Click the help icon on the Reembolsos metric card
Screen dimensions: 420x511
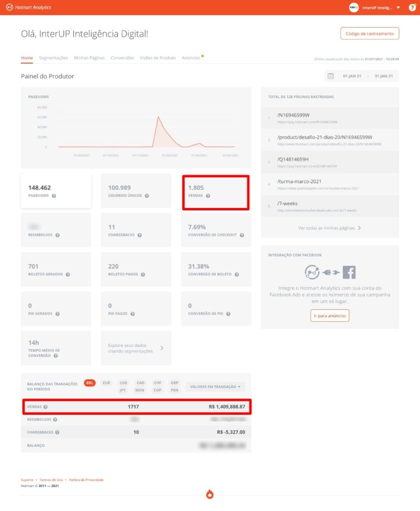point(57,236)
